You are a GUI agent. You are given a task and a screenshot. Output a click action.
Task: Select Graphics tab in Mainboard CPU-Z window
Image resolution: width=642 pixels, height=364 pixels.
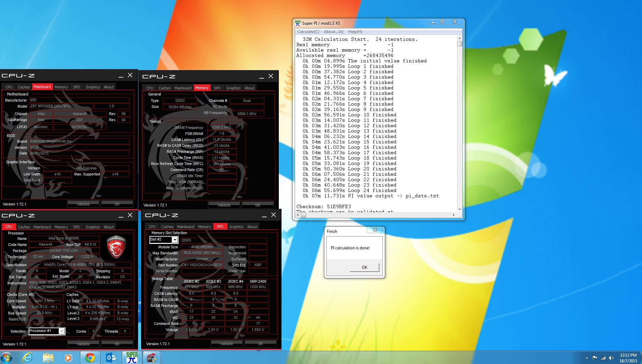92,87
